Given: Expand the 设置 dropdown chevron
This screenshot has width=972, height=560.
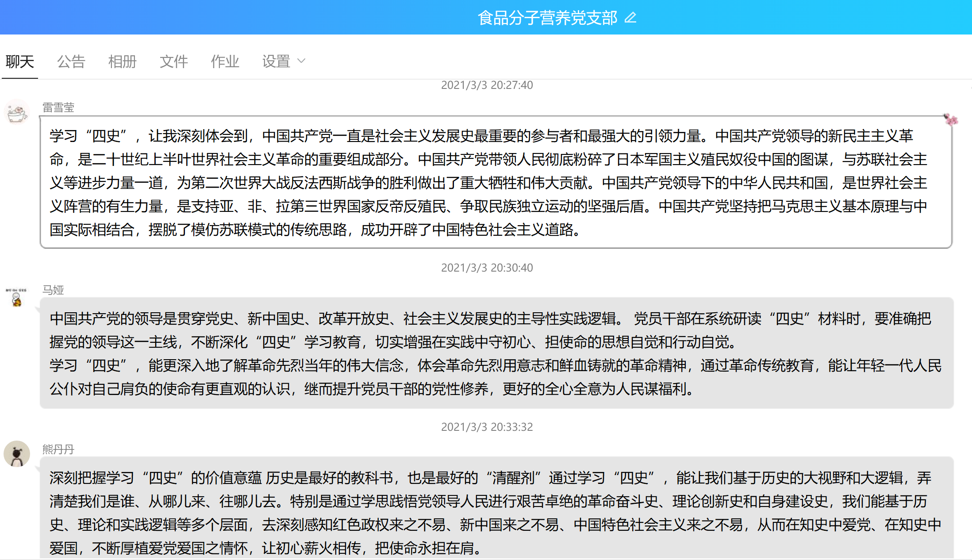Looking at the screenshot, I should click(x=302, y=61).
